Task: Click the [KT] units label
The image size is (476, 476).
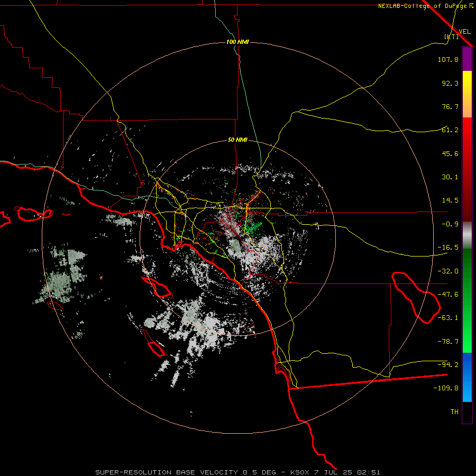Action: 452,36
